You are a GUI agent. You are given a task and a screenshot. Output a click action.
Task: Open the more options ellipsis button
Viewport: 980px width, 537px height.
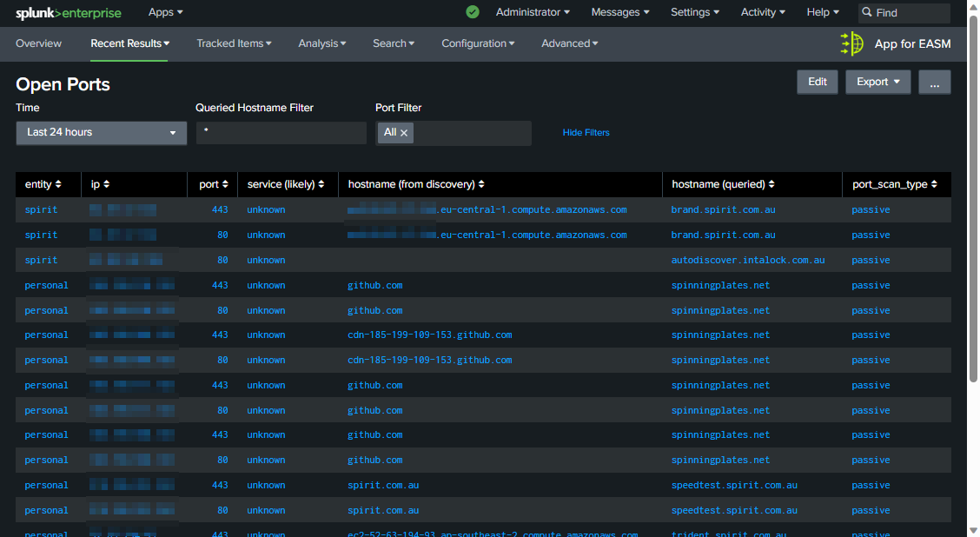tap(934, 82)
